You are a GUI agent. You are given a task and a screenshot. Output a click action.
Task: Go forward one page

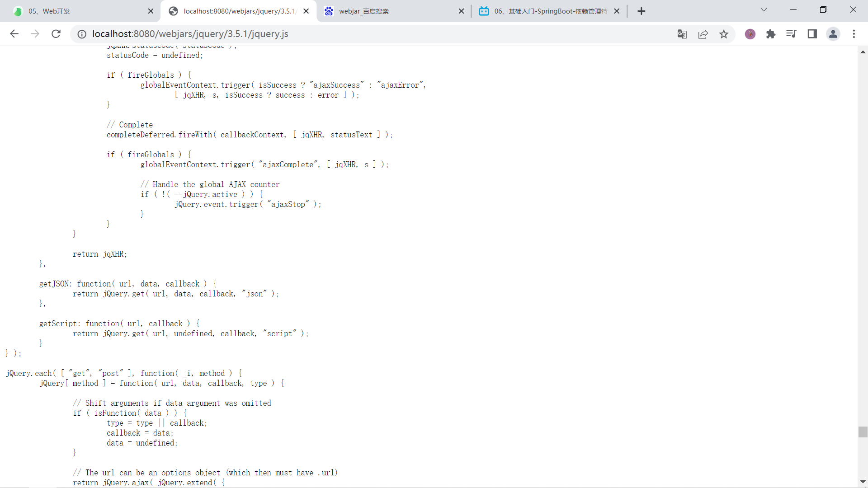pos(35,34)
